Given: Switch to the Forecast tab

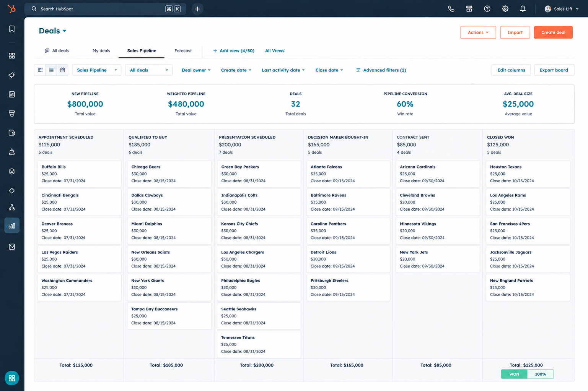Looking at the screenshot, I should 183,50.
